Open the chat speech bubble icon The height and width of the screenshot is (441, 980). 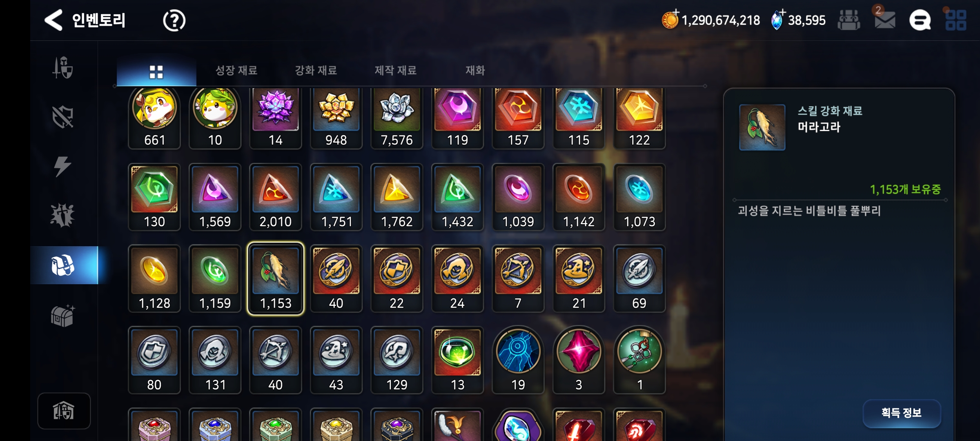pos(920,20)
